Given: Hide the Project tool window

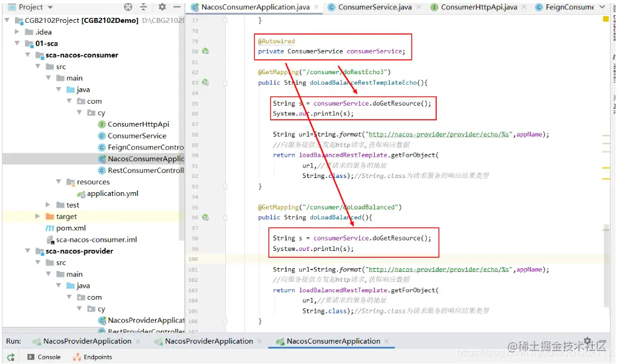Looking at the screenshot, I should [x=177, y=7].
